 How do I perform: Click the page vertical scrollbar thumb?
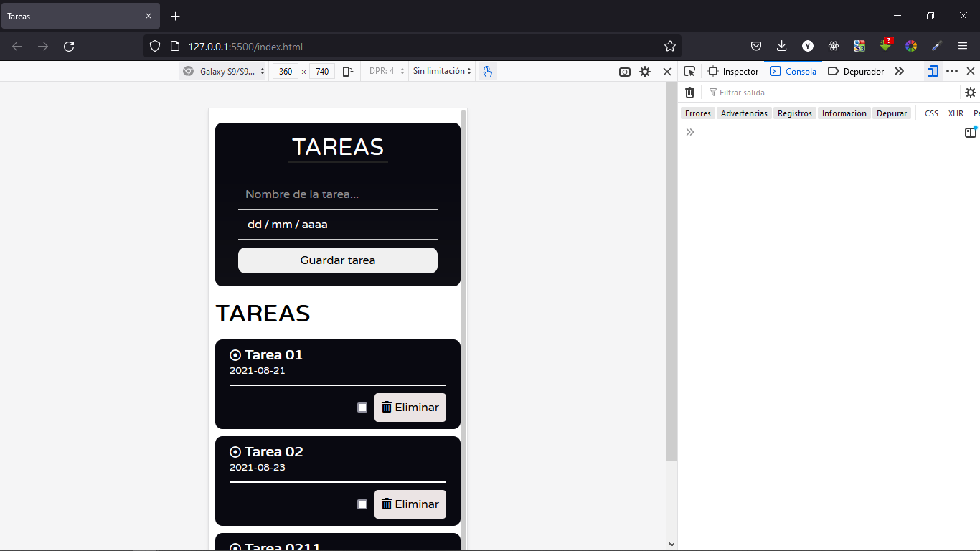pyautogui.click(x=672, y=271)
